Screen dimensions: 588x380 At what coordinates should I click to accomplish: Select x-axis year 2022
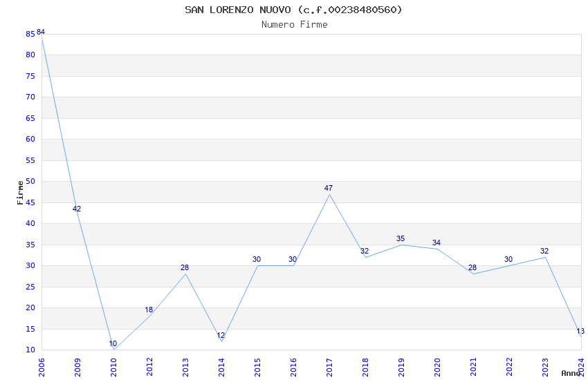click(x=509, y=367)
